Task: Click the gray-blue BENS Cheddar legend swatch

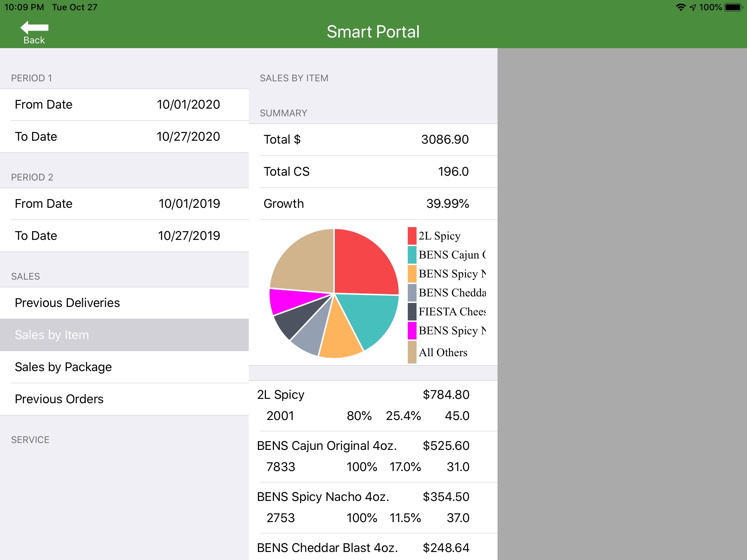Action: pyautogui.click(x=412, y=293)
